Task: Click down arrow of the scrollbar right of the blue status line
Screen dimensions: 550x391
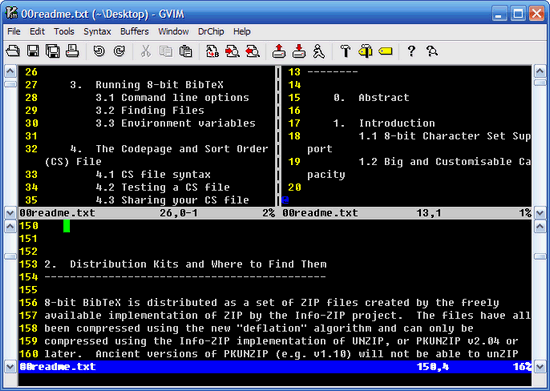Action: tap(540, 367)
